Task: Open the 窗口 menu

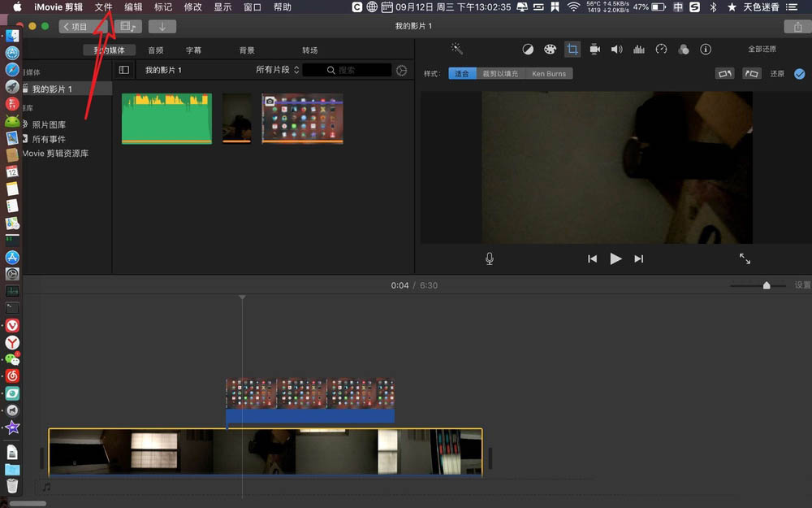Action: (x=253, y=7)
